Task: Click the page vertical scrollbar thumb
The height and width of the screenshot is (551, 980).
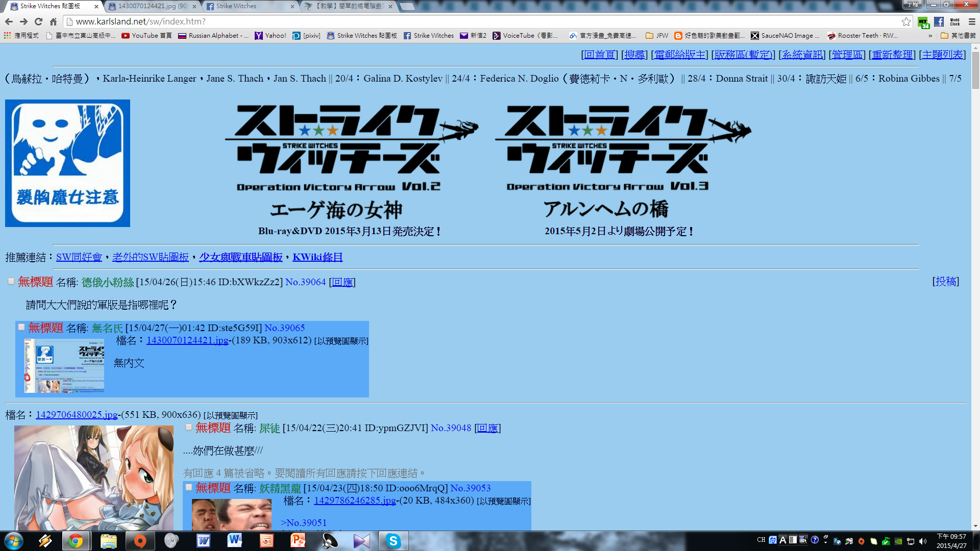Action: 975,70
